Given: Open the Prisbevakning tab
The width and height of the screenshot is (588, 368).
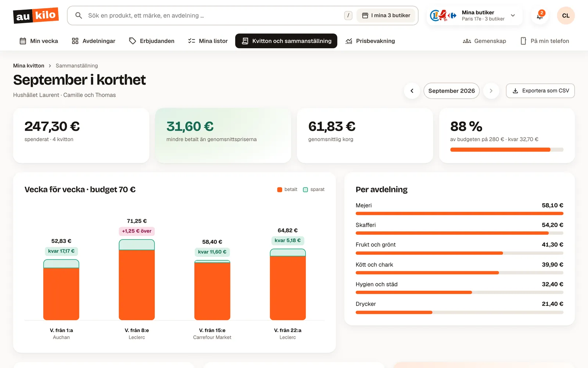Looking at the screenshot, I should point(370,41).
